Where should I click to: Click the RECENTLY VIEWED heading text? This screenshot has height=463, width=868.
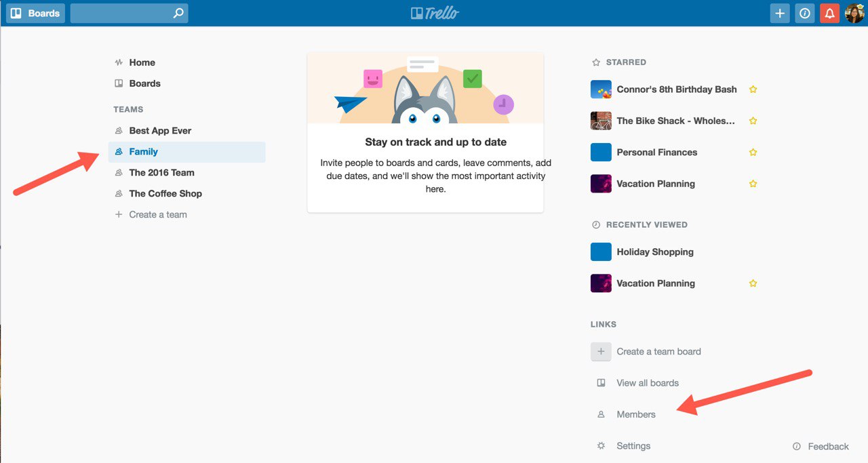(647, 225)
